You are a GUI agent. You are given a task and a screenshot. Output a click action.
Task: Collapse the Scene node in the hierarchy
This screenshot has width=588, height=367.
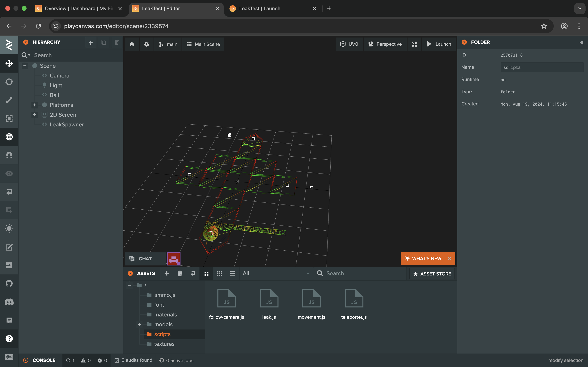[24, 66]
